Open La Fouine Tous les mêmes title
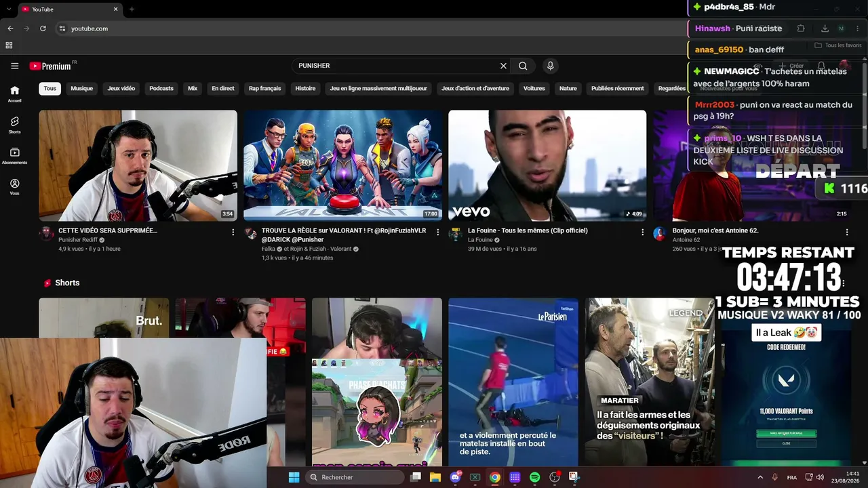The width and height of the screenshot is (868, 488). coord(528,230)
